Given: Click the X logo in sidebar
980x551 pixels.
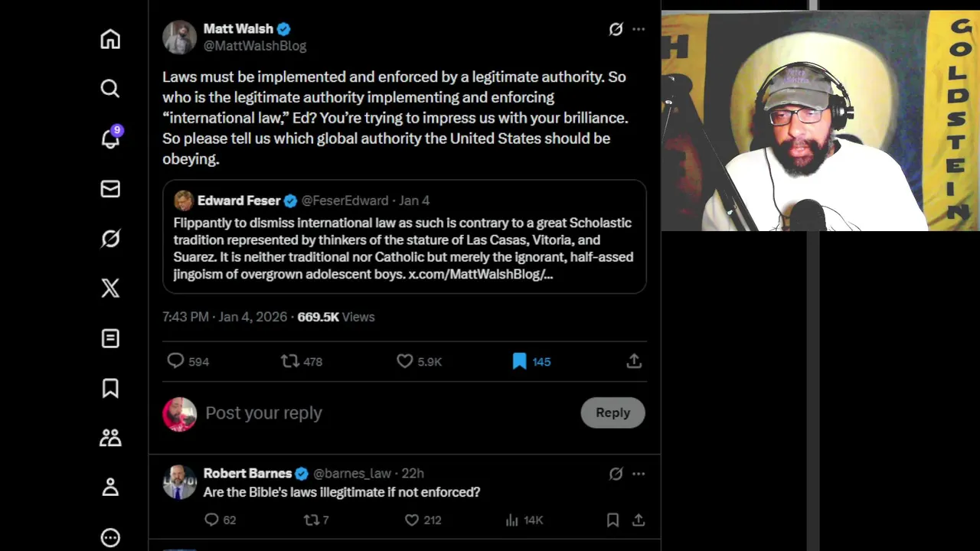Looking at the screenshot, I should [x=110, y=289].
